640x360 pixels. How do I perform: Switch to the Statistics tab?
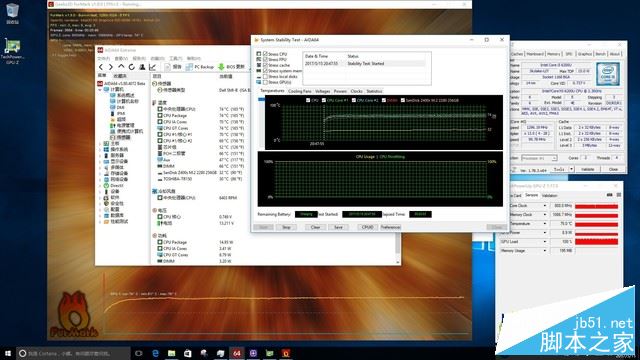(x=374, y=91)
